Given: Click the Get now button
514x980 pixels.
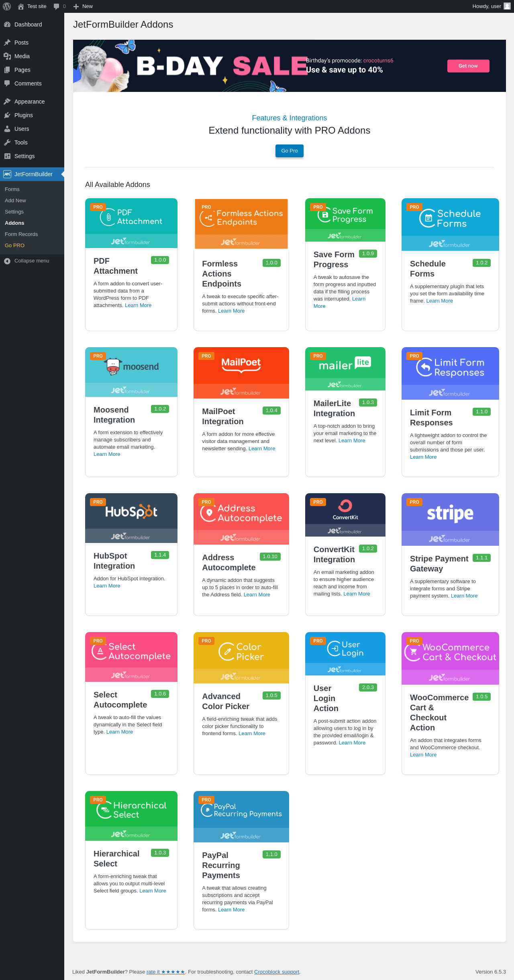Looking at the screenshot, I should tap(468, 66).
